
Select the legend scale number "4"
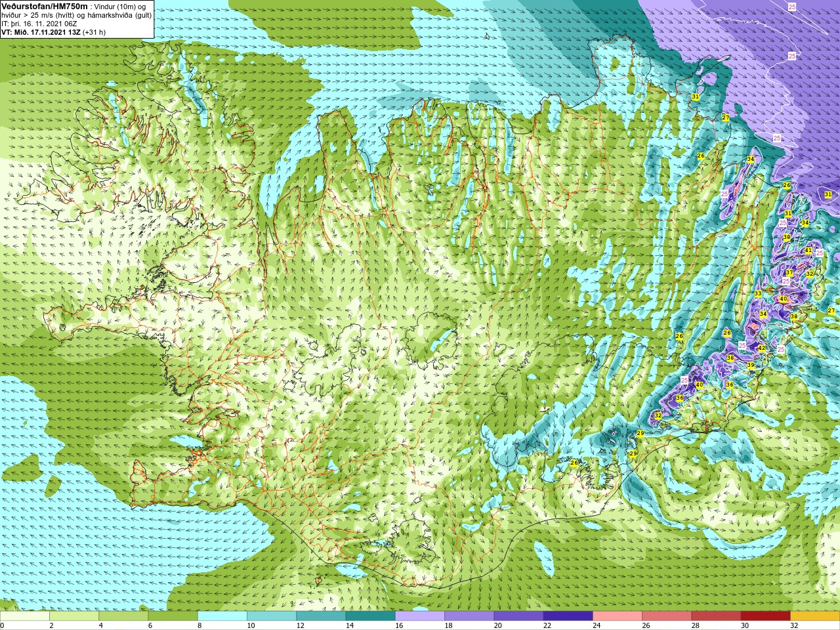100,625
